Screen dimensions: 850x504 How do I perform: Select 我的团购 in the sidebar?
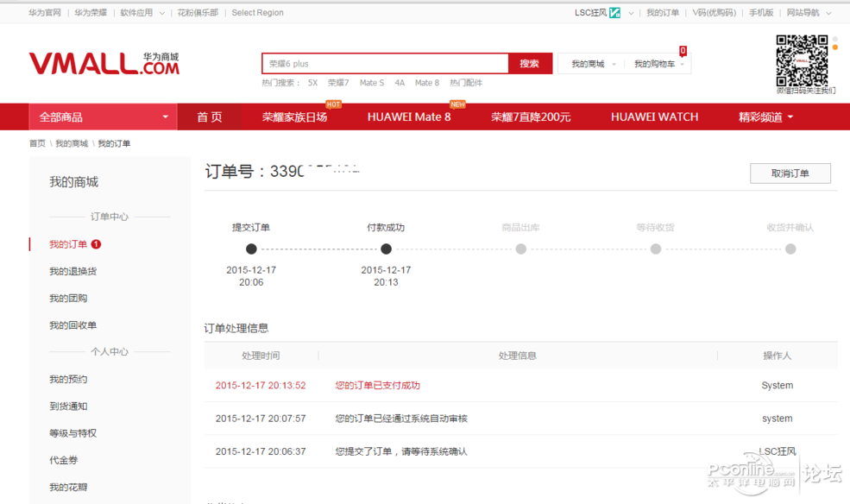tap(68, 299)
